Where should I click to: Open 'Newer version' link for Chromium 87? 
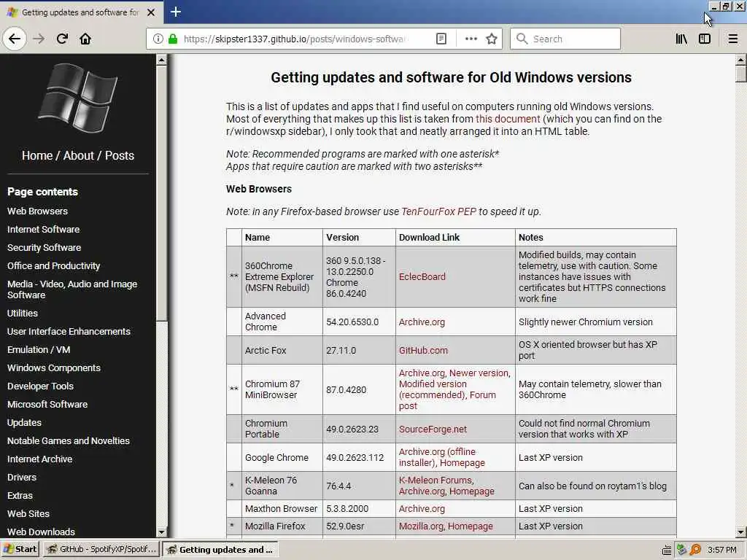[x=479, y=373]
